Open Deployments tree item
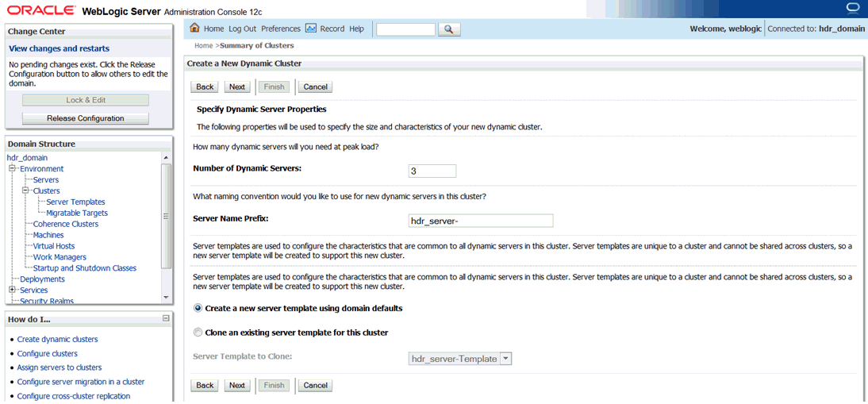 pyautogui.click(x=42, y=279)
